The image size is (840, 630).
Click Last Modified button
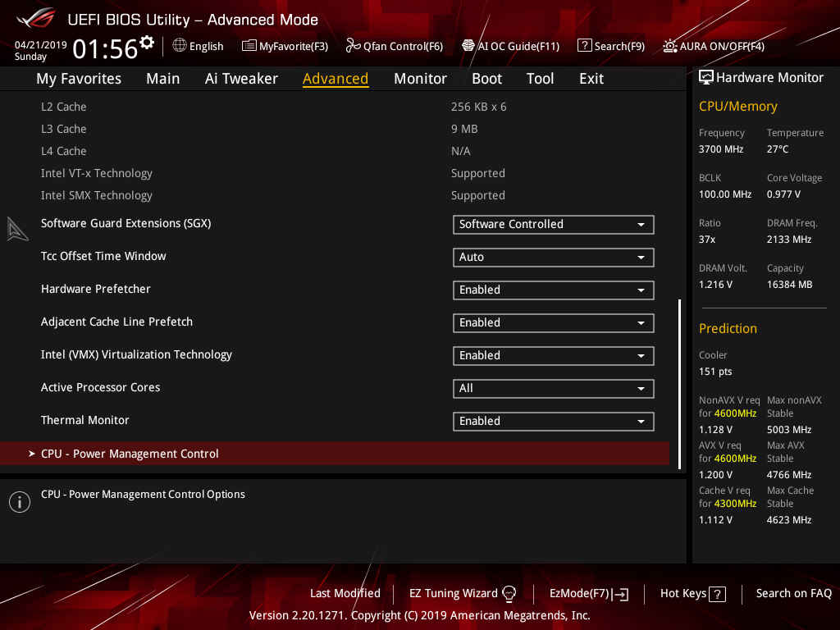pyautogui.click(x=345, y=594)
